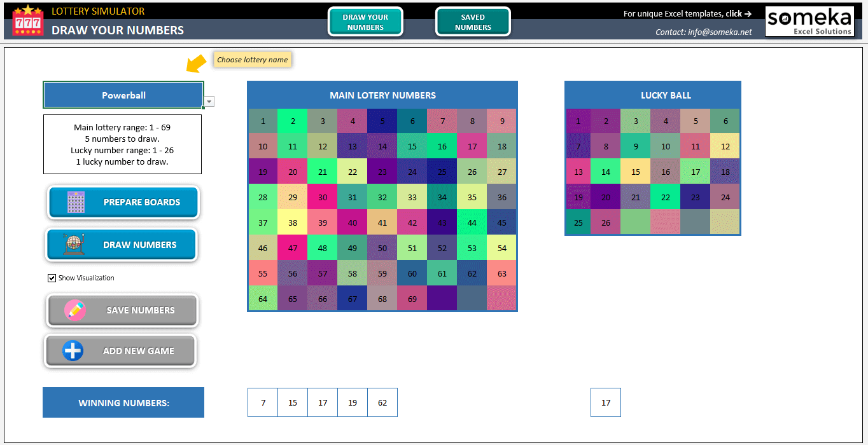Screen dimensions: 868x445
Task: Select the winning number box showing 62
Action: 382,402
